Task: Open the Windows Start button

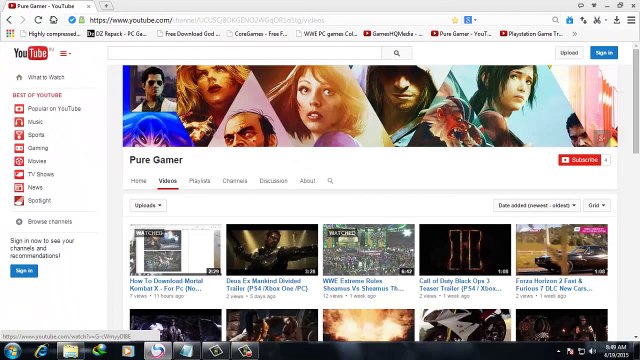Action: click(x=11, y=351)
